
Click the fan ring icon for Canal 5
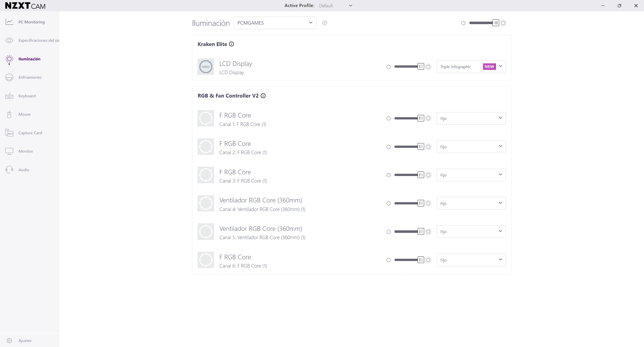(x=206, y=232)
